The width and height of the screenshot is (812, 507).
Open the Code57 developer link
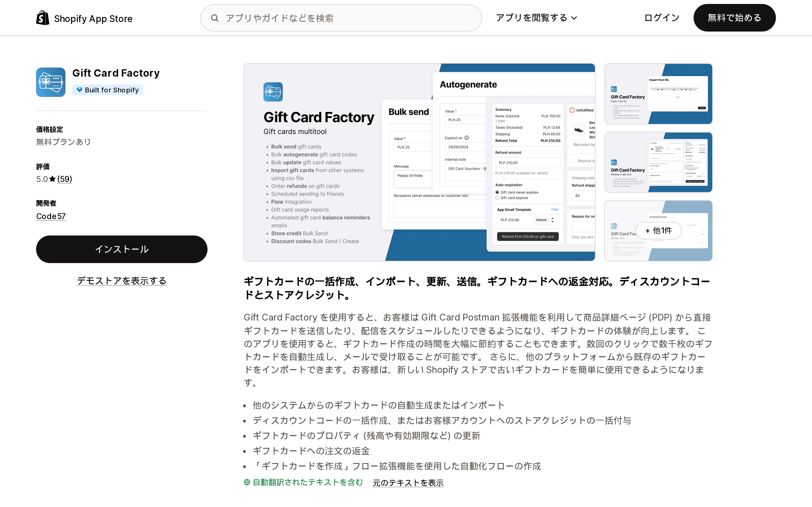(51, 216)
